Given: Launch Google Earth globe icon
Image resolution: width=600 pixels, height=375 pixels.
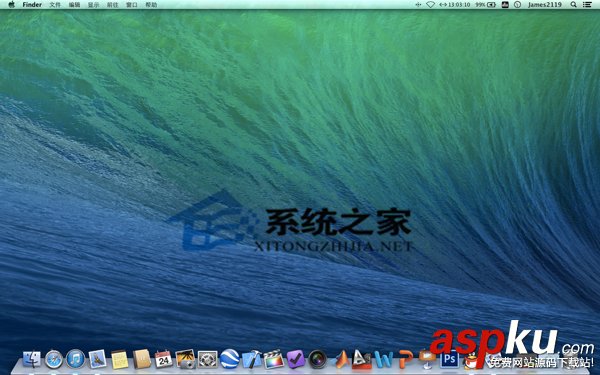Looking at the screenshot, I should (x=230, y=359).
